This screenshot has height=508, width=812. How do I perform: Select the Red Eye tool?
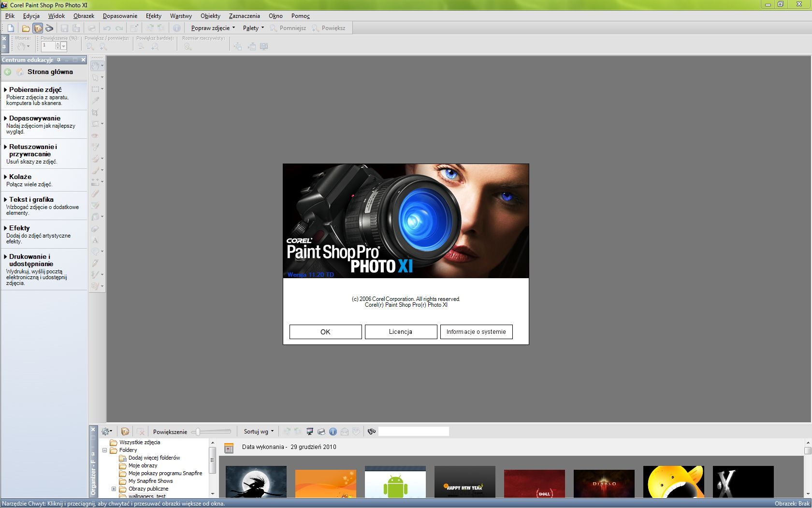[95, 135]
